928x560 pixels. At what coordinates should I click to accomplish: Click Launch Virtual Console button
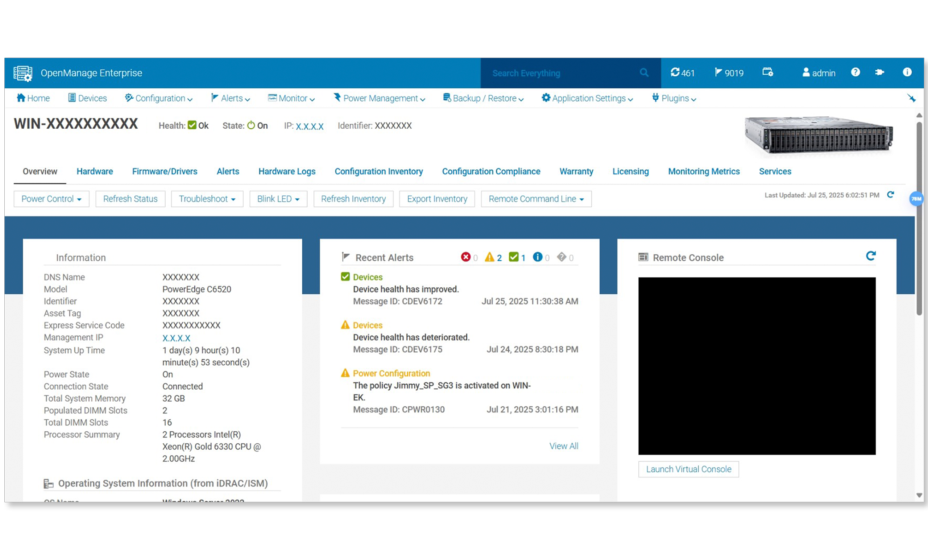(x=688, y=469)
